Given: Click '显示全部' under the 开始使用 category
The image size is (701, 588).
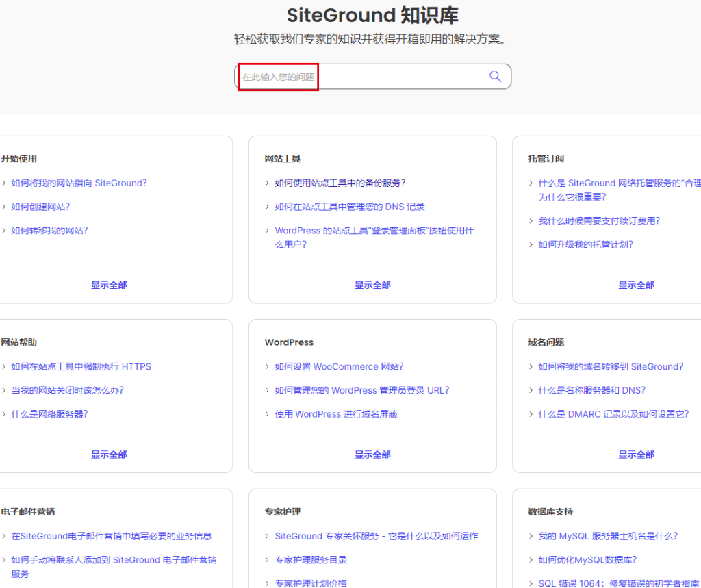Looking at the screenshot, I should pyautogui.click(x=108, y=285).
